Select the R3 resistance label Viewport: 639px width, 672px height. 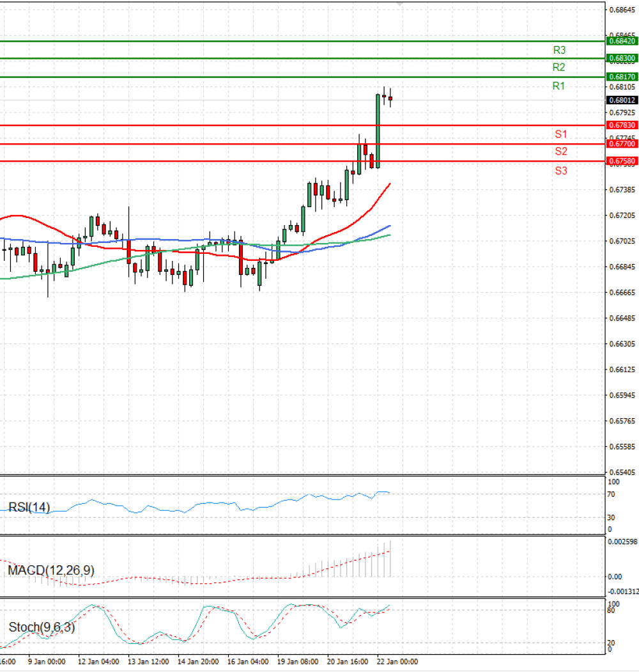point(559,49)
